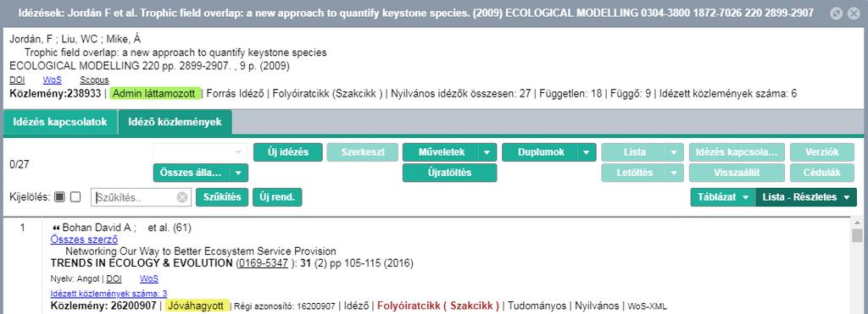The image size is (868, 314).
Task: Click the Új rend. button
Action: [x=277, y=197]
